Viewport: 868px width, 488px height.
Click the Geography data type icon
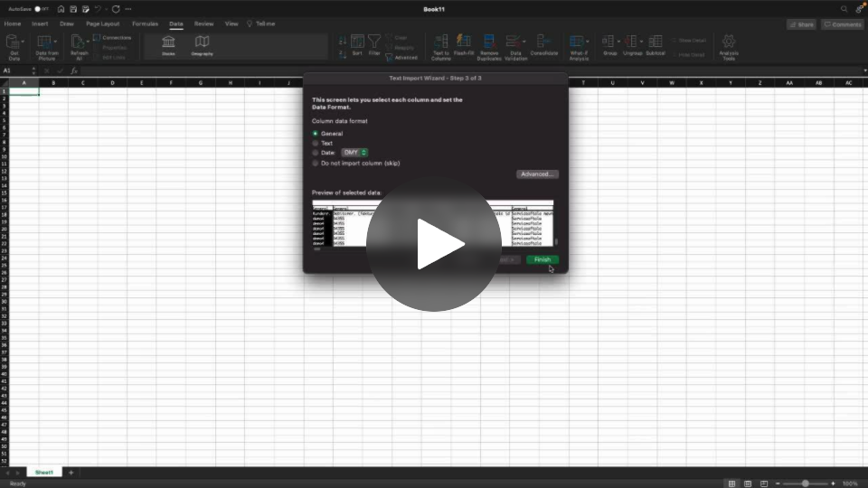coord(202,42)
